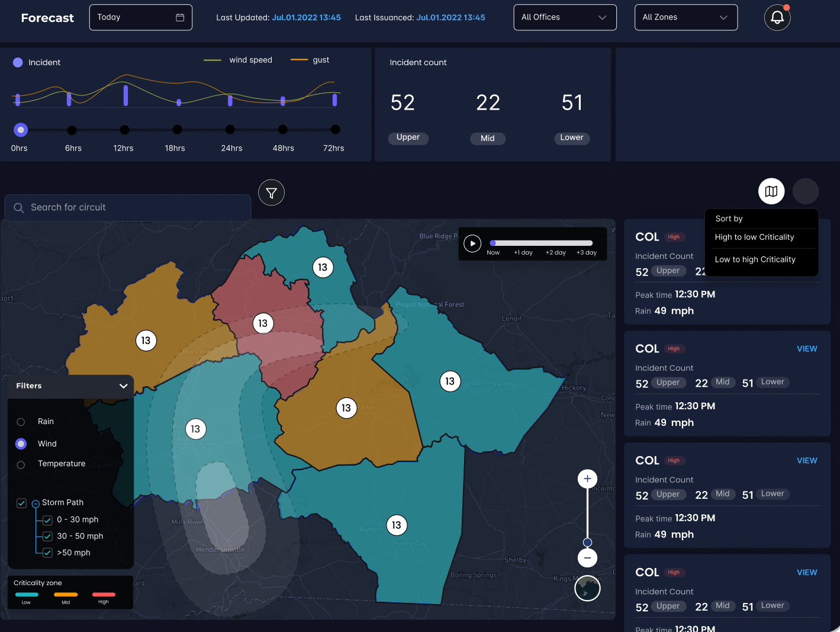Screen dimensions: 840x632
Task: Click the Forecast title
Action: tap(47, 18)
